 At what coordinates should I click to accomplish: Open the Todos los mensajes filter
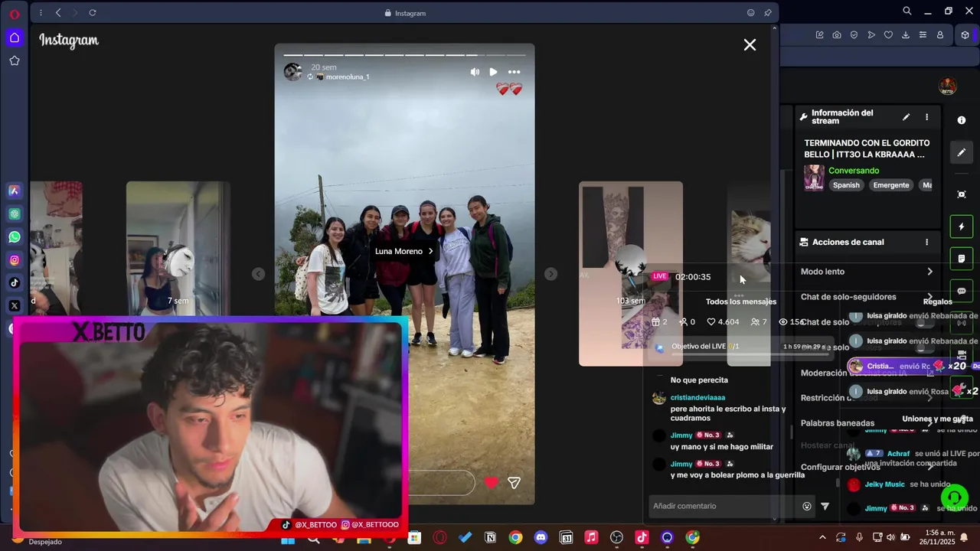tap(740, 302)
